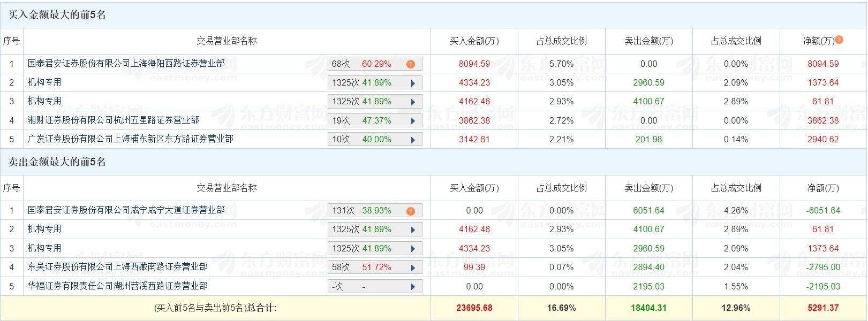Click the orange info icon next to 38.93%
This screenshot has height=321, width=868.
click(x=410, y=211)
